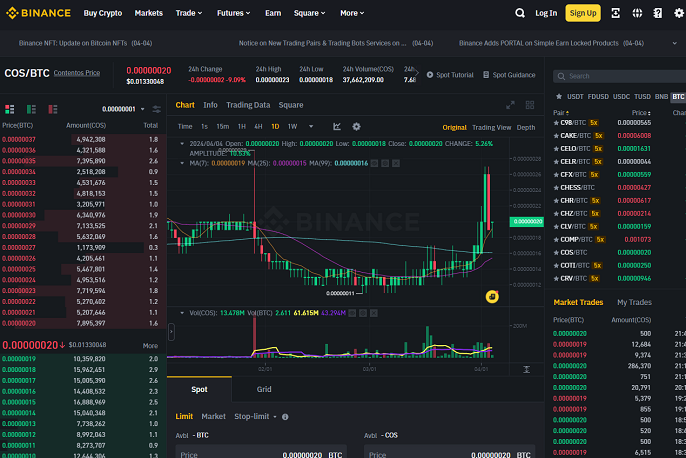Show buy orders only order book view
Screen dimensions: 686x458
click(x=31, y=109)
